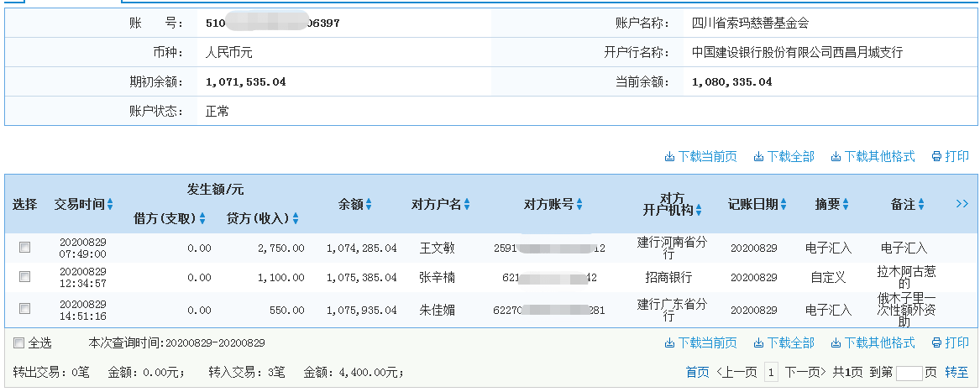Sort by 对方账号 column arrows
The width and height of the screenshot is (980, 392).
pyautogui.click(x=579, y=205)
